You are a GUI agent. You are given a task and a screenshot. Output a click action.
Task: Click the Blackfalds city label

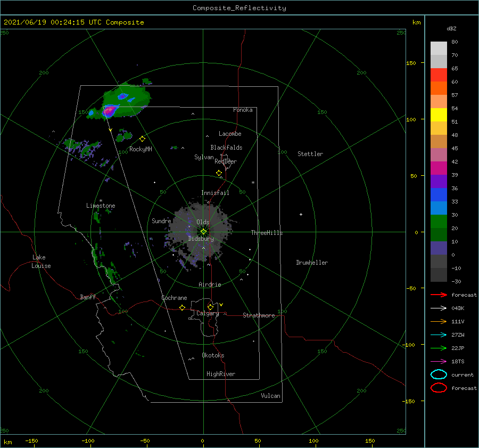pos(226,148)
